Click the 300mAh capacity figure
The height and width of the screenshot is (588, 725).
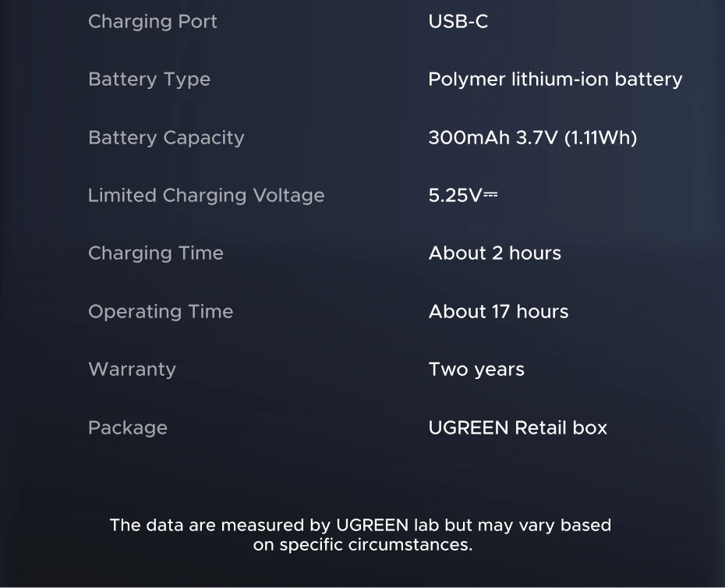469,138
